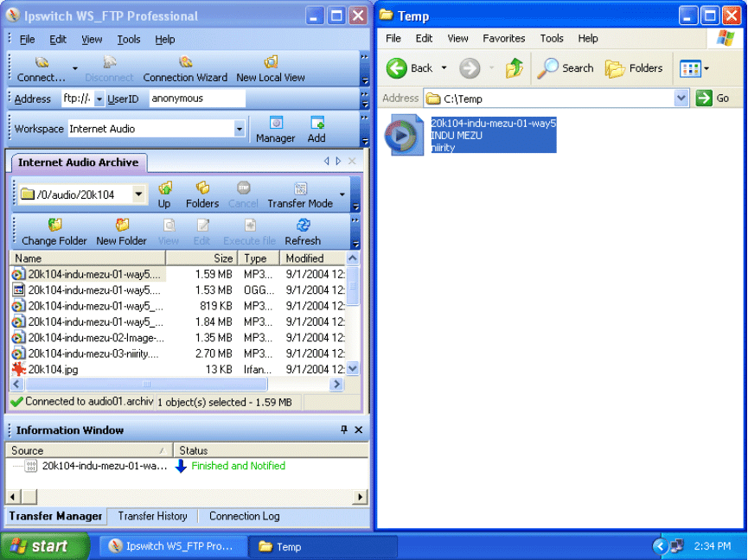Sort file list by Size column
Viewport: 748px width, 560px height.
tap(201, 258)
